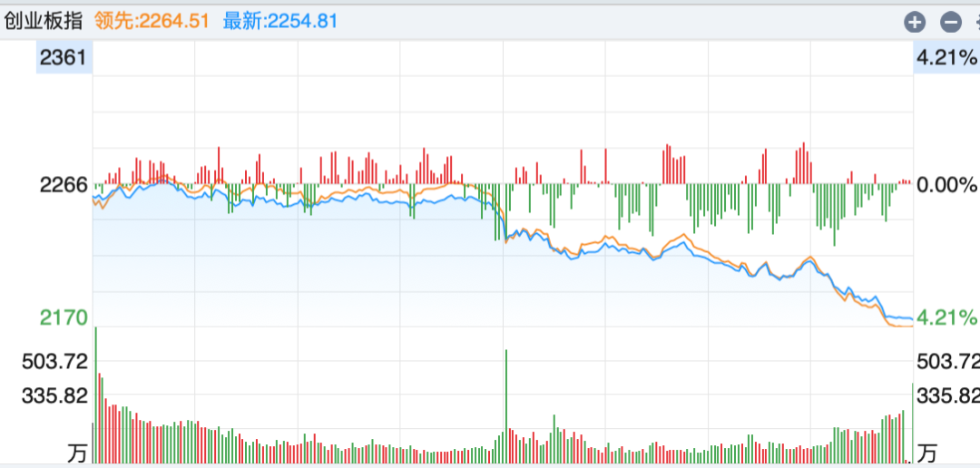Click the green 2170 low price label
The width and height of the screenshot is (980, 468).
point(64,317)
